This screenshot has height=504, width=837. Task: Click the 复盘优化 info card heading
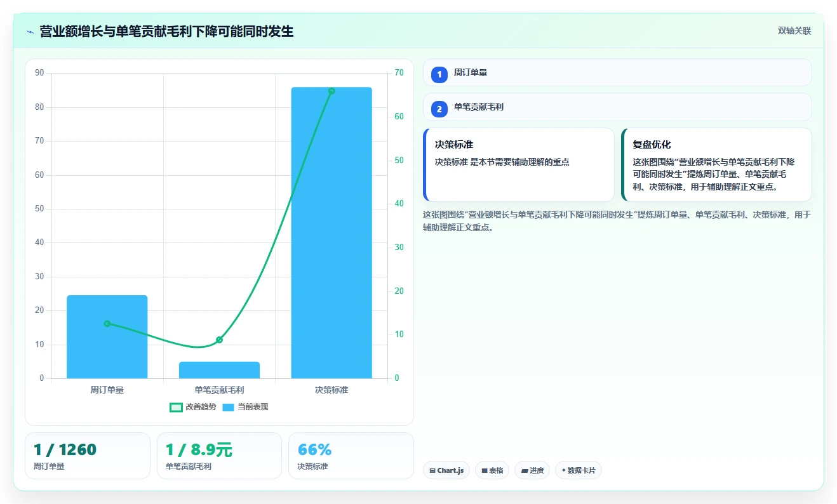pos(652,145)
